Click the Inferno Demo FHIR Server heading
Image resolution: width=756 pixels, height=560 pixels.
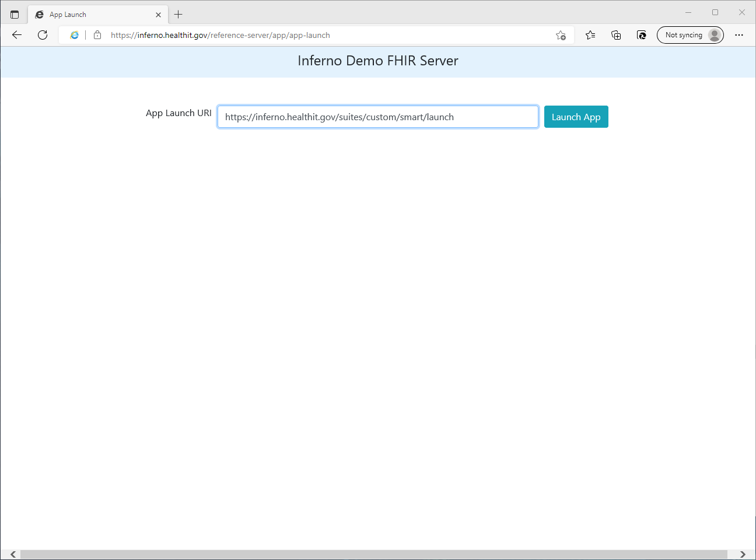[378, 61]
